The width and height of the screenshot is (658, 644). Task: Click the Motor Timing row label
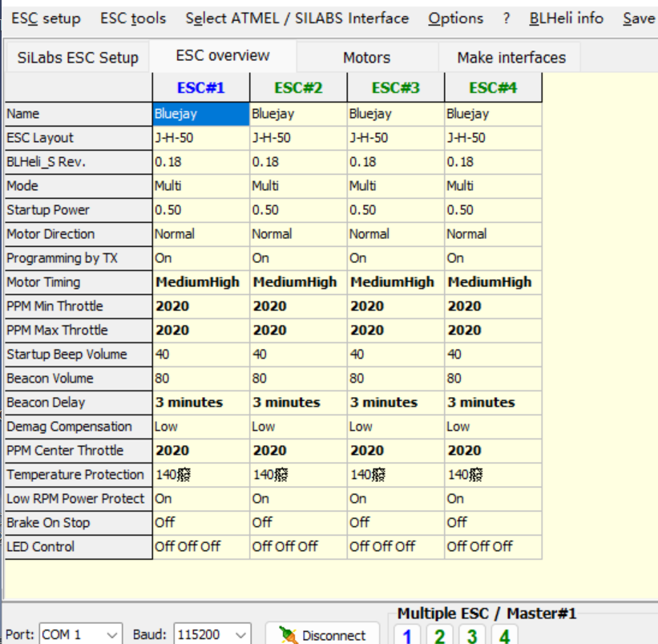tap(79, 282)
